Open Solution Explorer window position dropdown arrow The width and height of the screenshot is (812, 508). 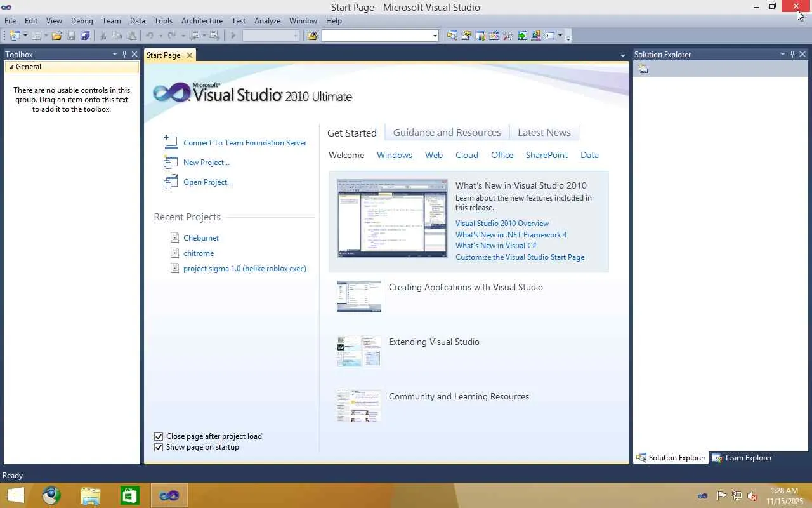783,55
